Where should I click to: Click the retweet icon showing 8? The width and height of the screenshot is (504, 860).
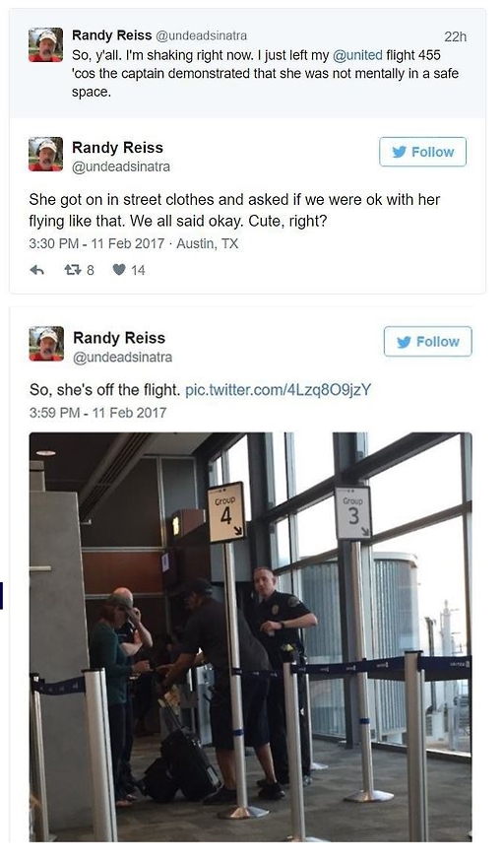(x=72, y=270)
